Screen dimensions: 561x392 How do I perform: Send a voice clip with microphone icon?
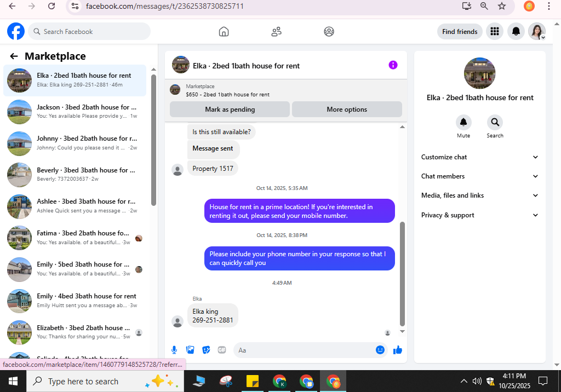pos(174,350)
